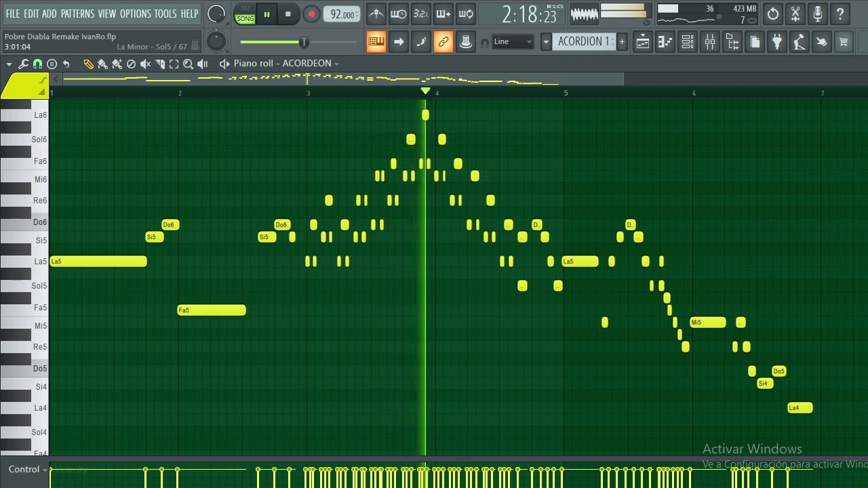Click the main pitch knob
This screenshot has width=868, height=488.
pyautogui.click(x=216, y=42)
